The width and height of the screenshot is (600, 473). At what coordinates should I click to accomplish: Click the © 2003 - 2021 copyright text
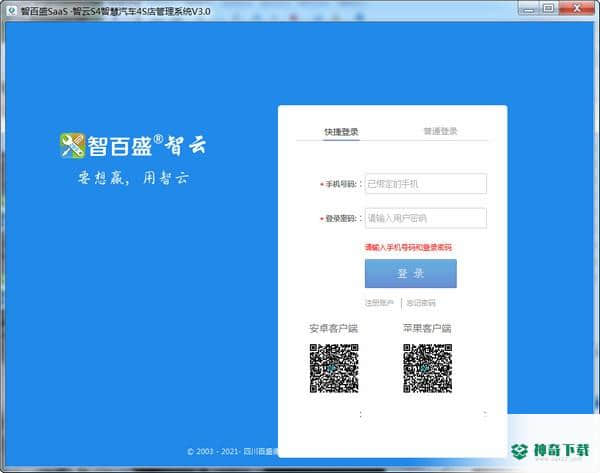pos(233,452)
